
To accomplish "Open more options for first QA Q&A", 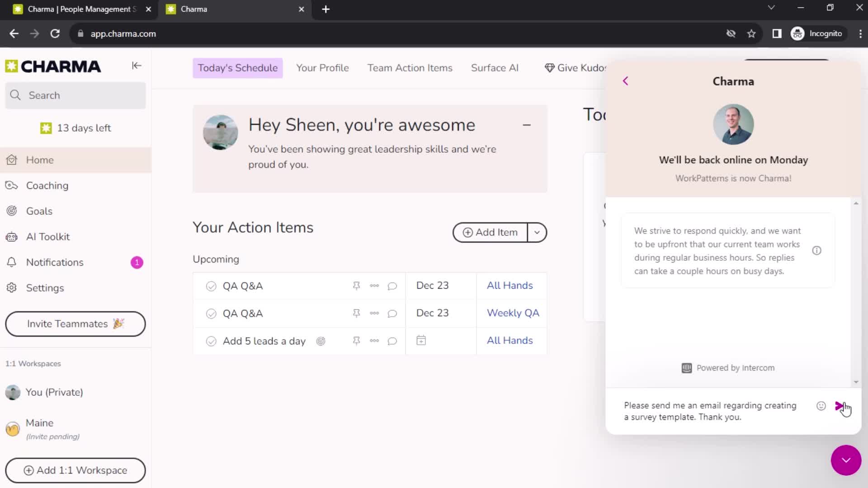I will coord(374,286).
